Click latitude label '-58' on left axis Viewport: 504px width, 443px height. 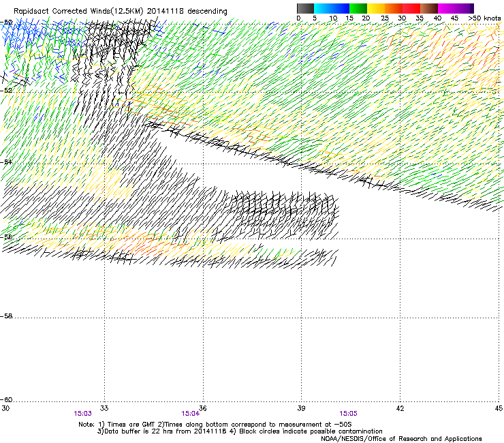[6, 316]
